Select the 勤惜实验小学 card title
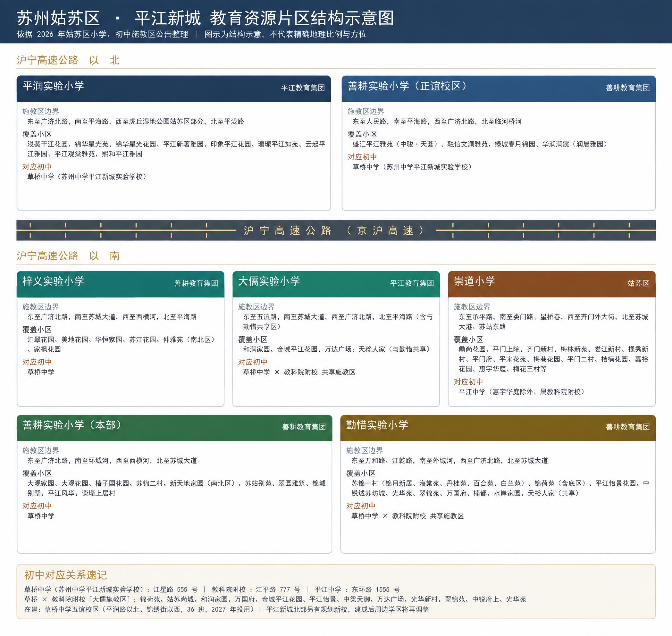 [377, 425]
